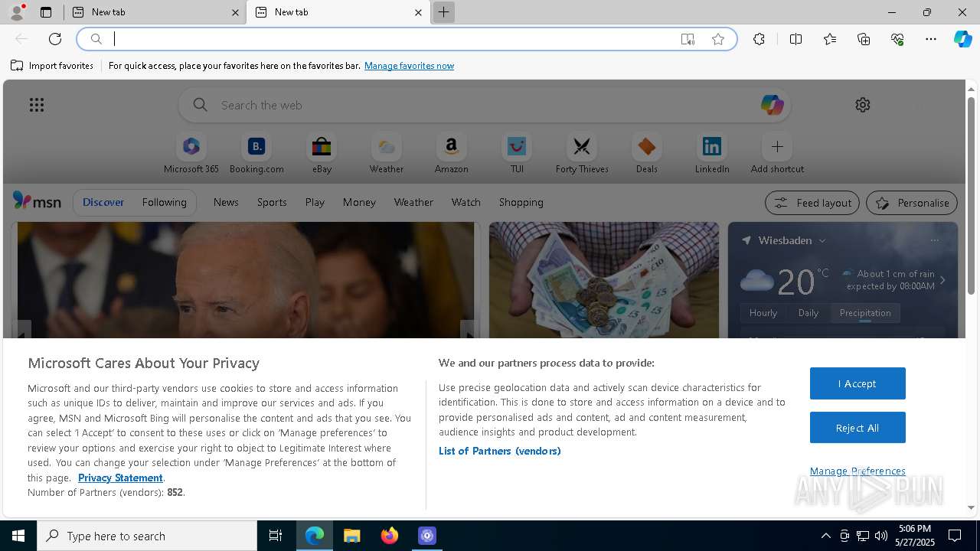Click the back navigation arrow

(21, 39)
